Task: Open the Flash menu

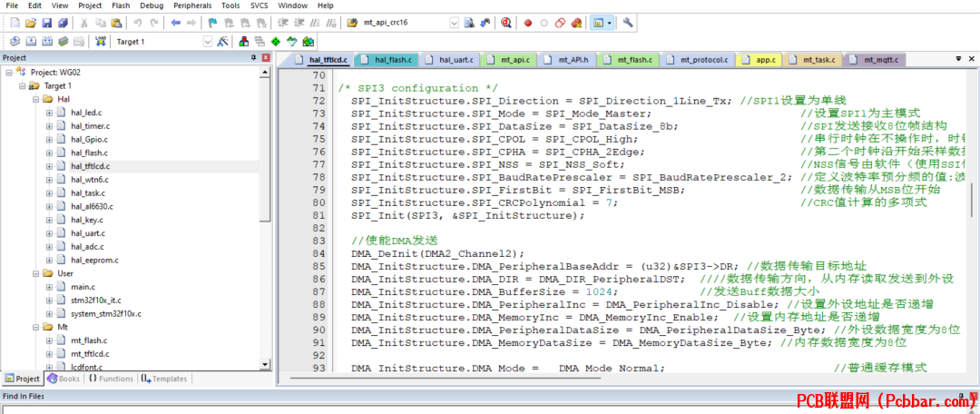Action: 121,5
